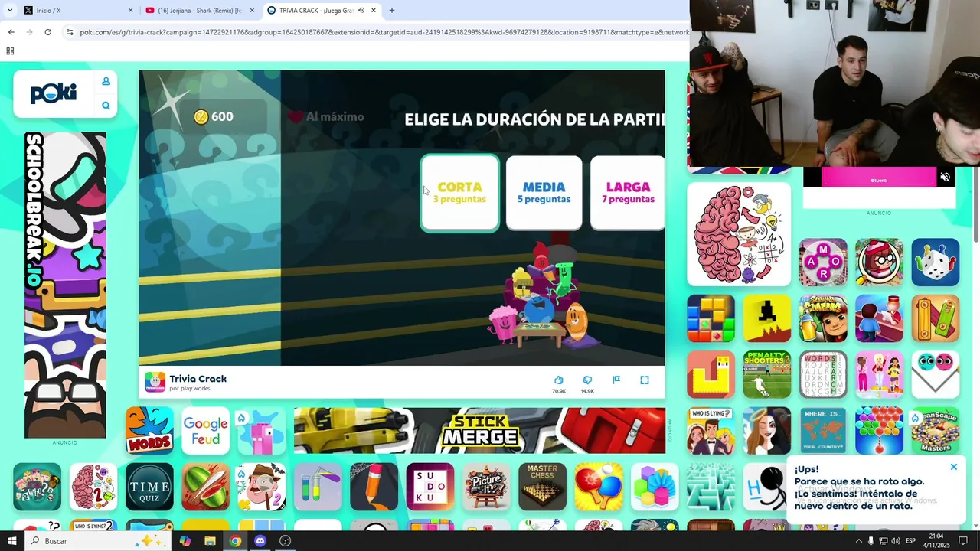The height and width of the screenshot is (551, 980).
Task: Go back to previous page
Action: (x=11, y=32)
